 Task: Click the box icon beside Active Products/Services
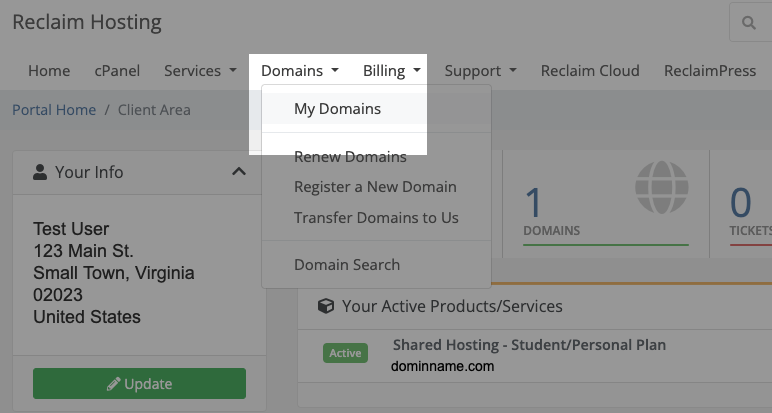325,306
